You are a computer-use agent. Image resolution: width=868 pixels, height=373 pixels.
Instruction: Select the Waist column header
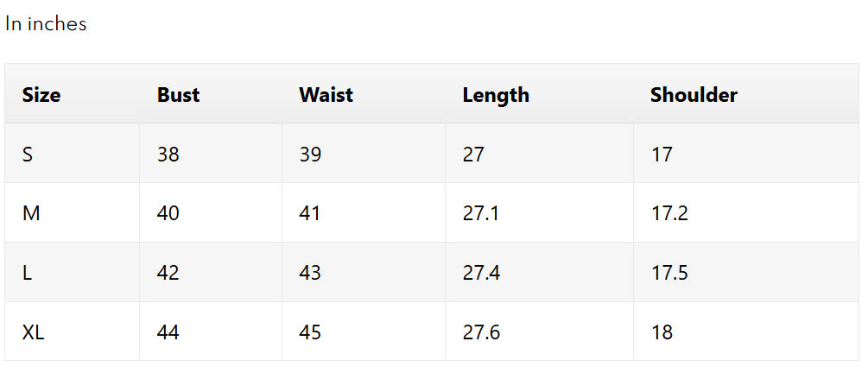tap(326, 95)
